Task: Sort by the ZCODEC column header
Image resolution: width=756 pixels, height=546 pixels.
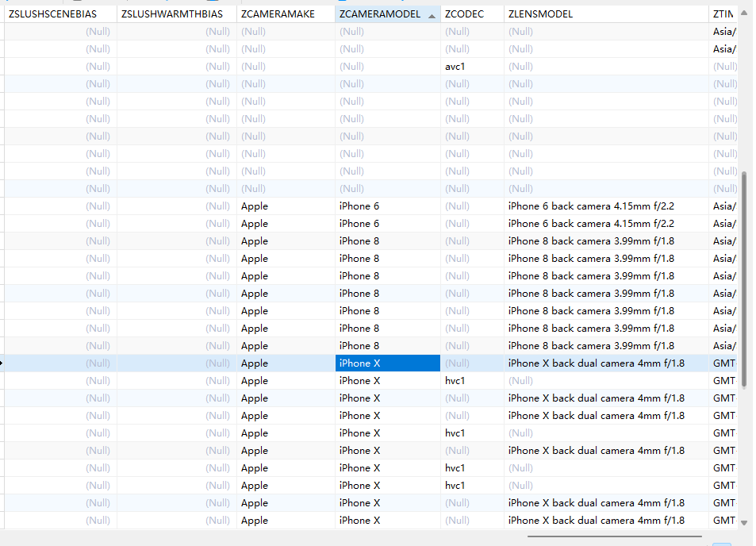Action: click(x=473, y=14)
